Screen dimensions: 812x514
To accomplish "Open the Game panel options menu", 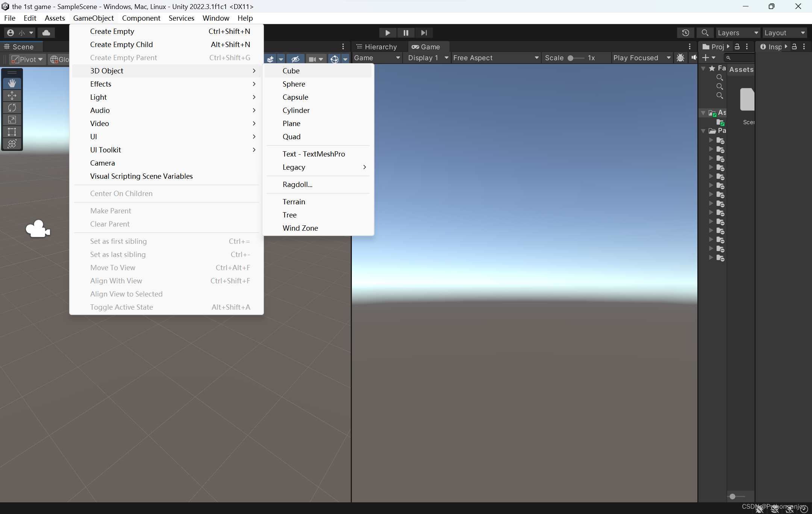I will point(689,46).
